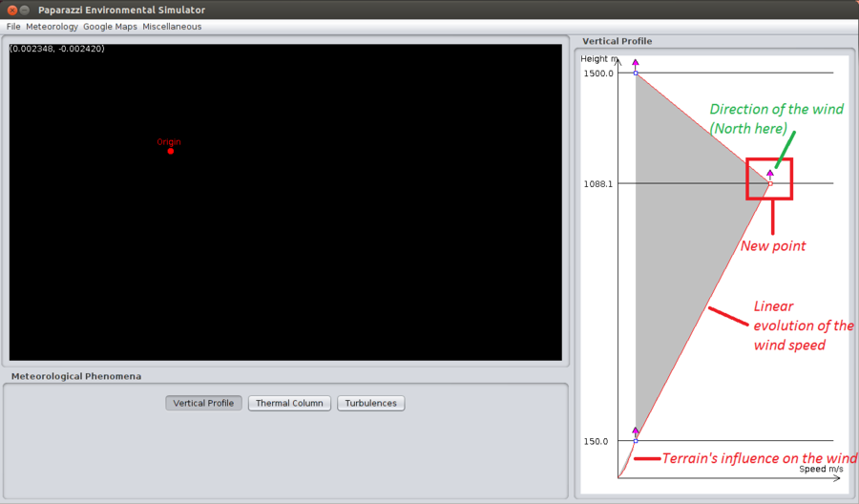
Task: Select the wind point at 150.0 height
Action: pyautogui.click(x=636, y=440)
